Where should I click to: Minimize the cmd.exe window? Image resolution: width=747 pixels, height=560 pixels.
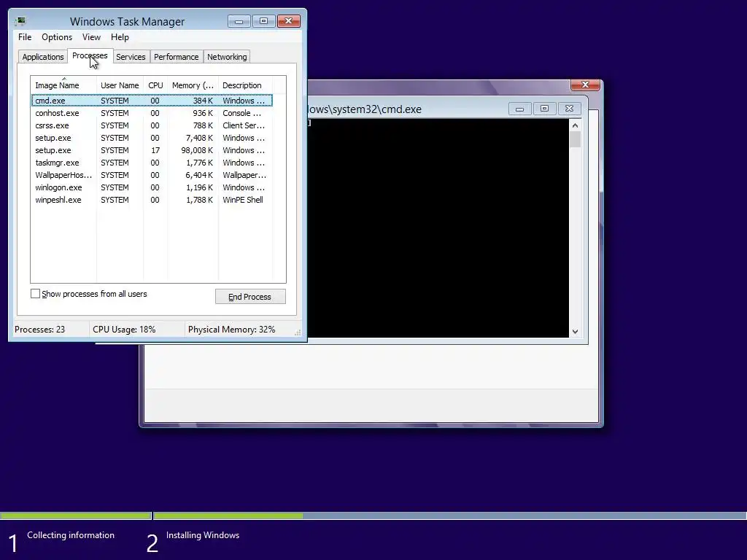tap(519, 109)
